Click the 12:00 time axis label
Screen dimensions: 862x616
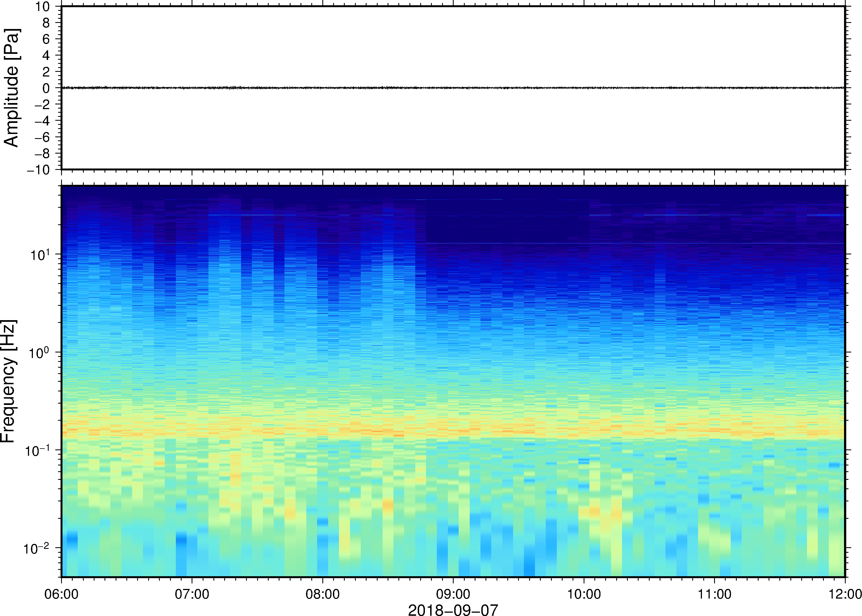point(845,594)
